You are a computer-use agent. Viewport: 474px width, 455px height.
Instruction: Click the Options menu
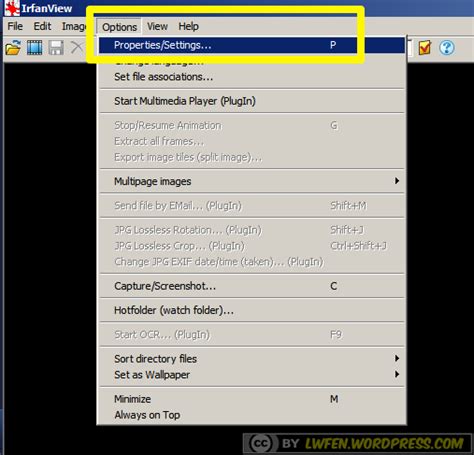pos(119,27)
